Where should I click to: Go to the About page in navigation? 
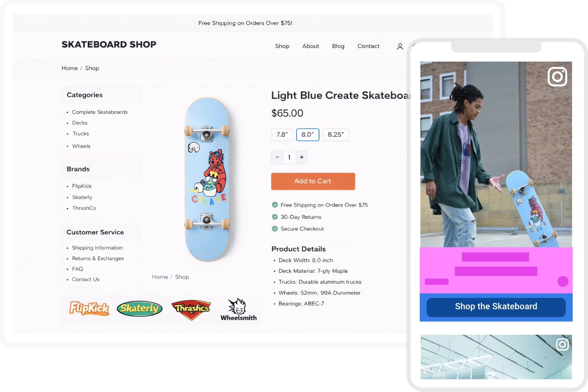[310, 46]
